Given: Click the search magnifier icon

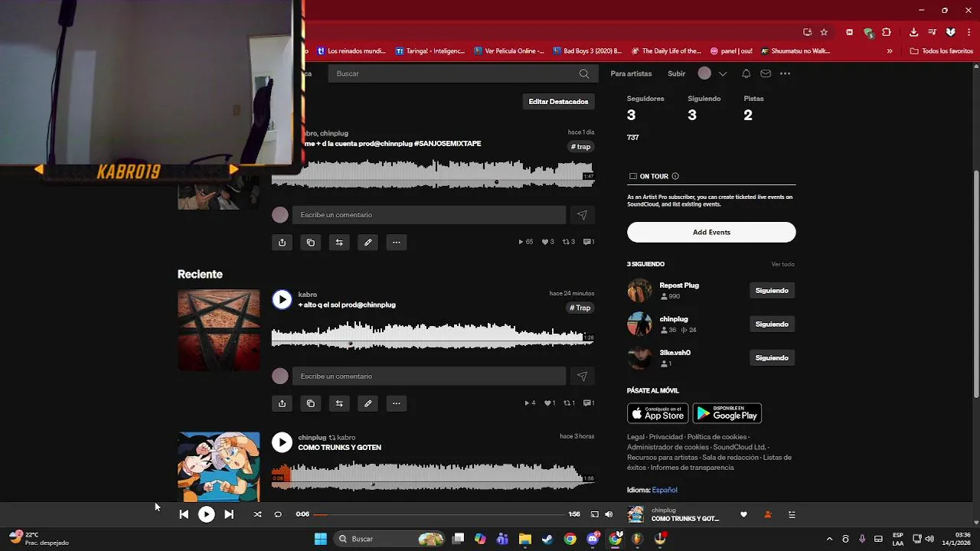Looking at the screenshot, I should (584, 73).
